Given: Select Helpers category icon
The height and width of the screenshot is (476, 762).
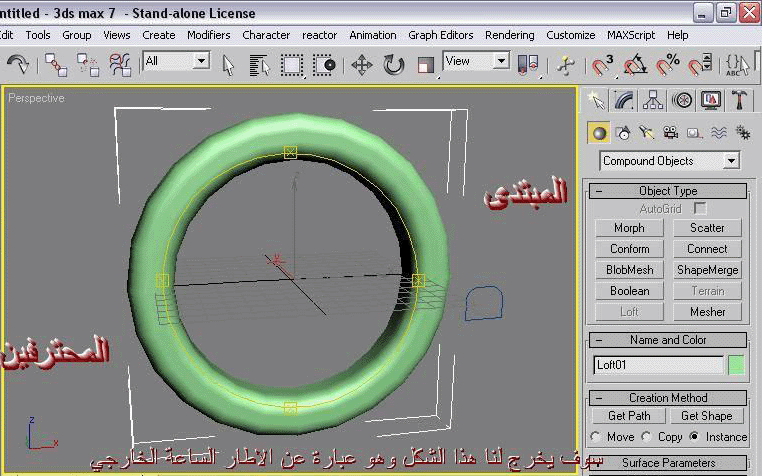Looking at the screenshot, I should coord(694,133).
